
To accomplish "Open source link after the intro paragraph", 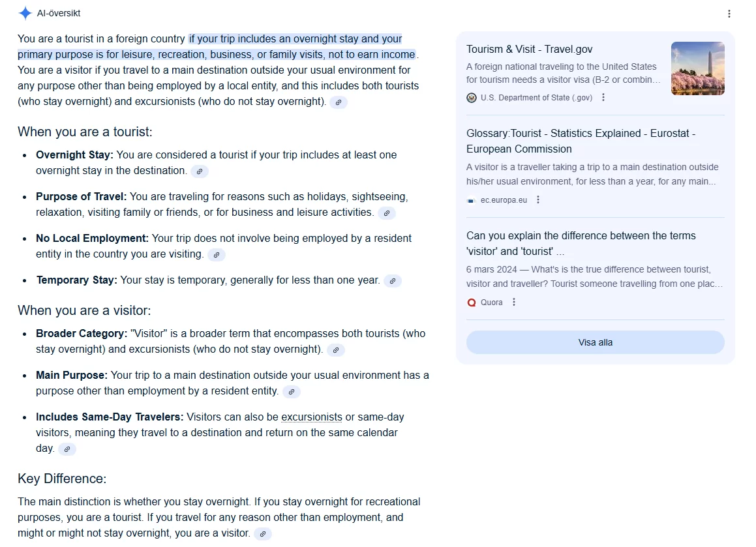I will 339,102.
